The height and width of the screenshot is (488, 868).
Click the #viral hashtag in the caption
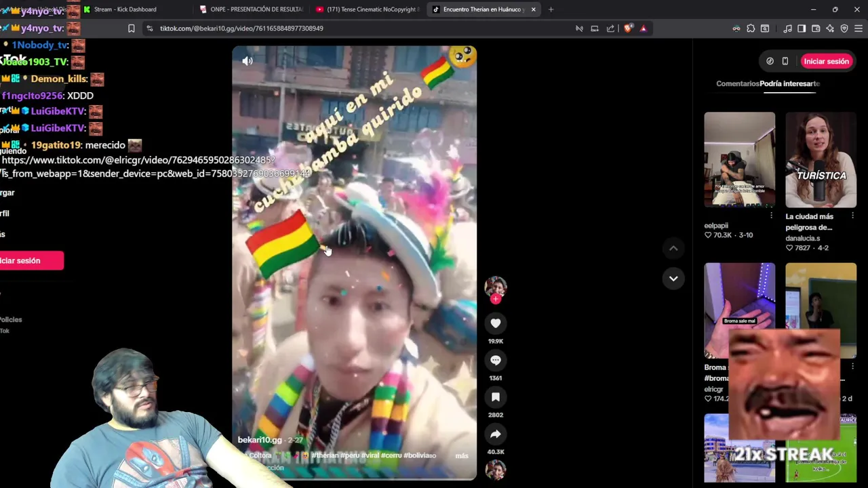[x=370, y=455]
